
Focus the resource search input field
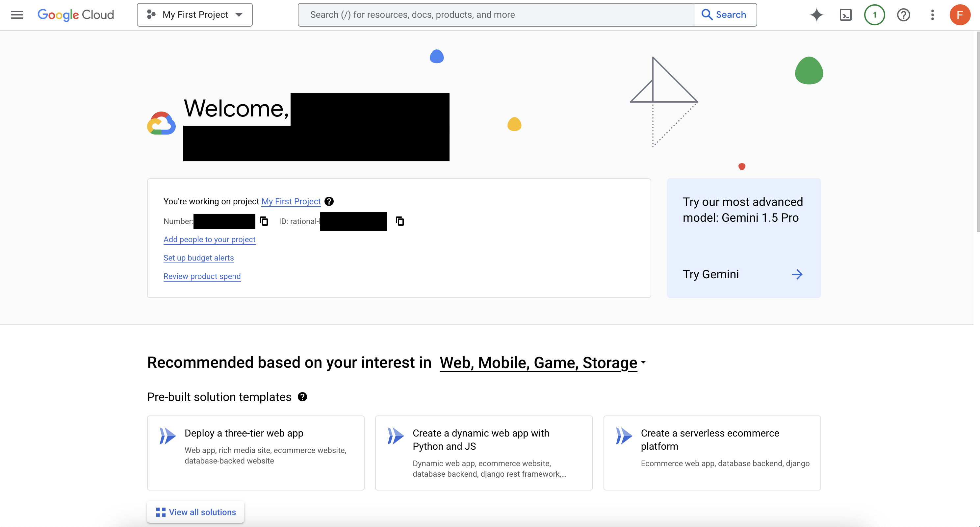[x=496, y=15]
